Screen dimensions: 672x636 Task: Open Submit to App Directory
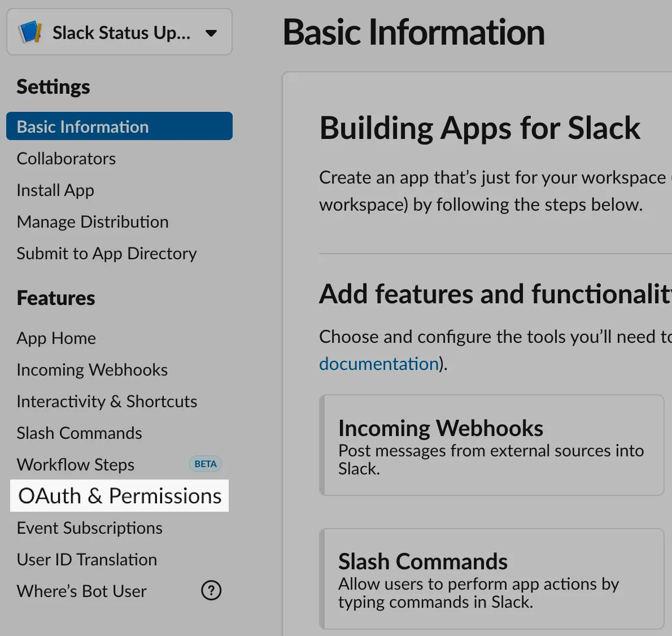107,253
